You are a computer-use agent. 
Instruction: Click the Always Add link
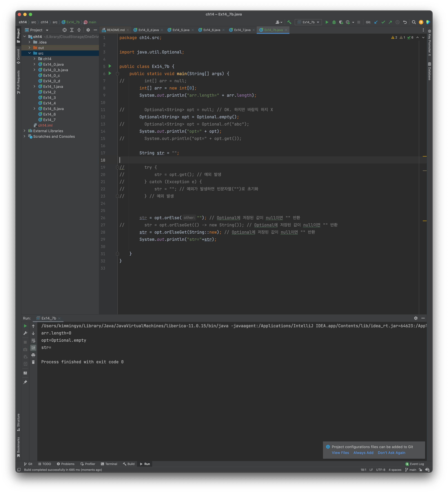click(x=363, y=453)
